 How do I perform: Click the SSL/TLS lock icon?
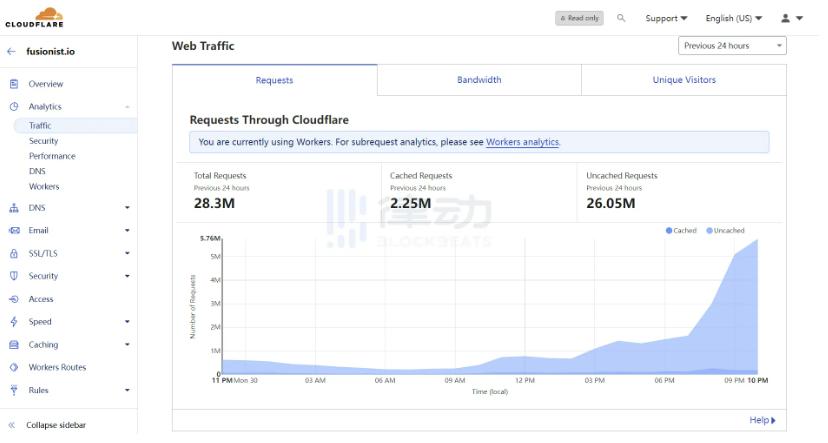point(14,253)
